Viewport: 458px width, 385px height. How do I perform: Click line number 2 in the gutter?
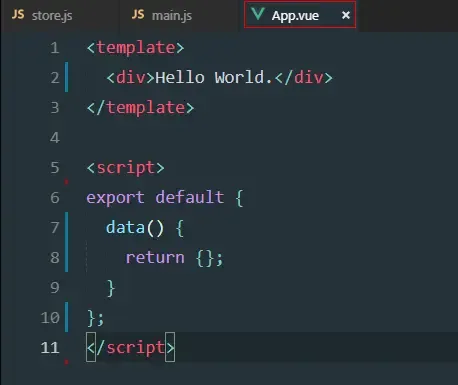coord(55,78)
